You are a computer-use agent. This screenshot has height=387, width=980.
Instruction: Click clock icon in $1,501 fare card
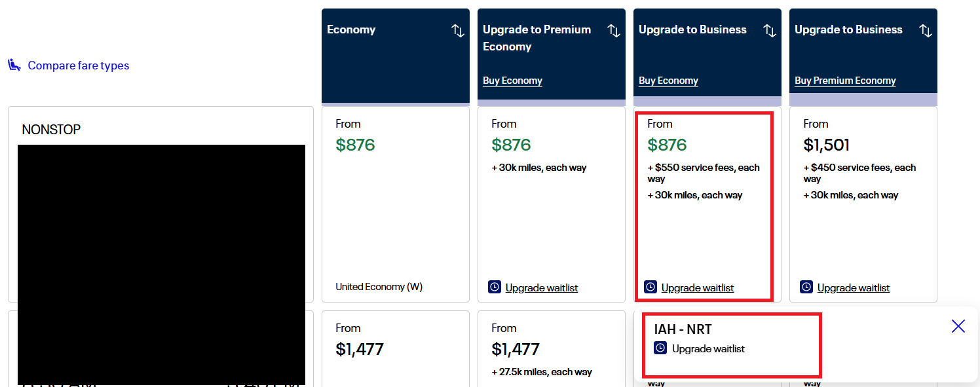click(806, 287)
